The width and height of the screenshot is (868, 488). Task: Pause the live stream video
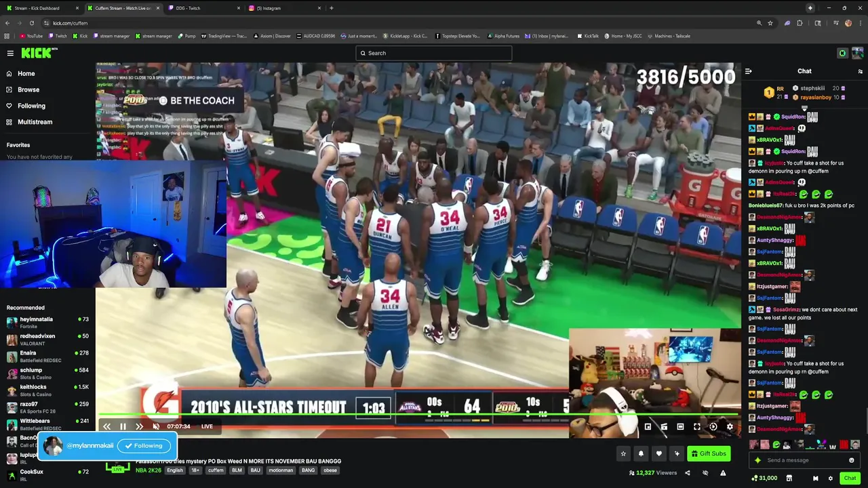click(123, 426)
